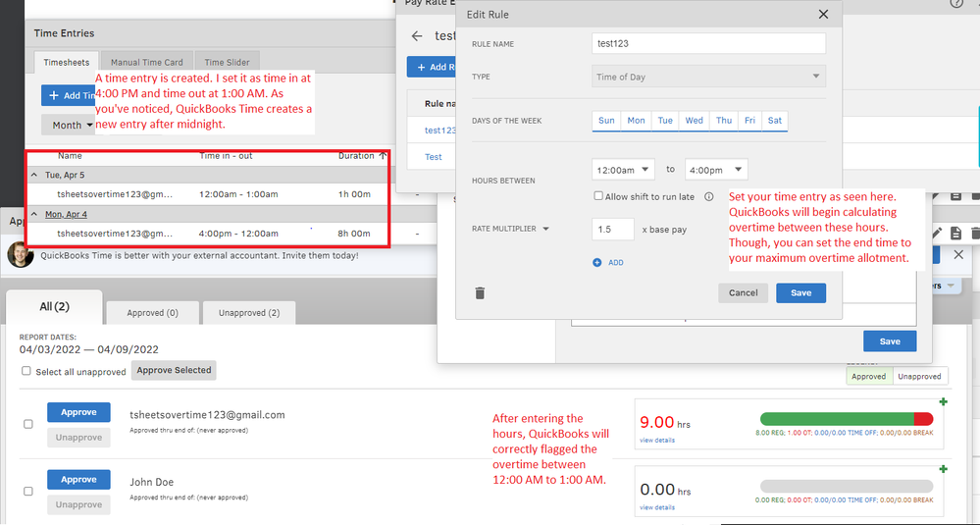The width and height of the screenshot is (980, 525).
Task: Select the All (2) approvals tab
Action: (x=54, y=307)
